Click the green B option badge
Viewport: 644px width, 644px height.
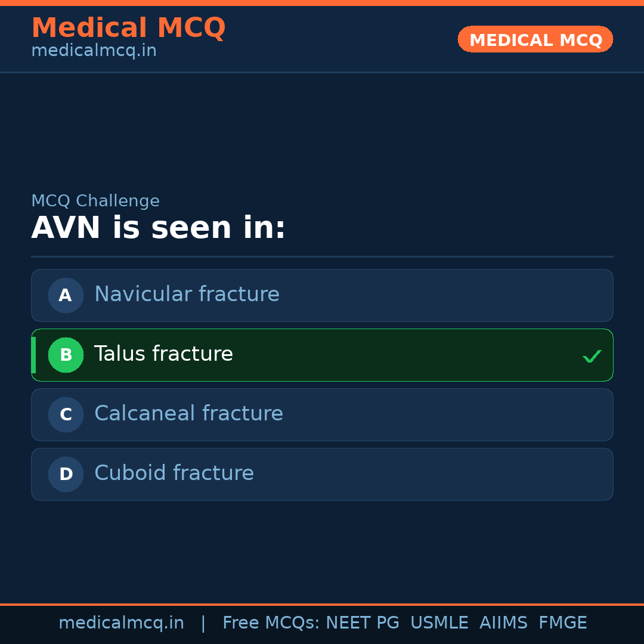click(66, 355)
